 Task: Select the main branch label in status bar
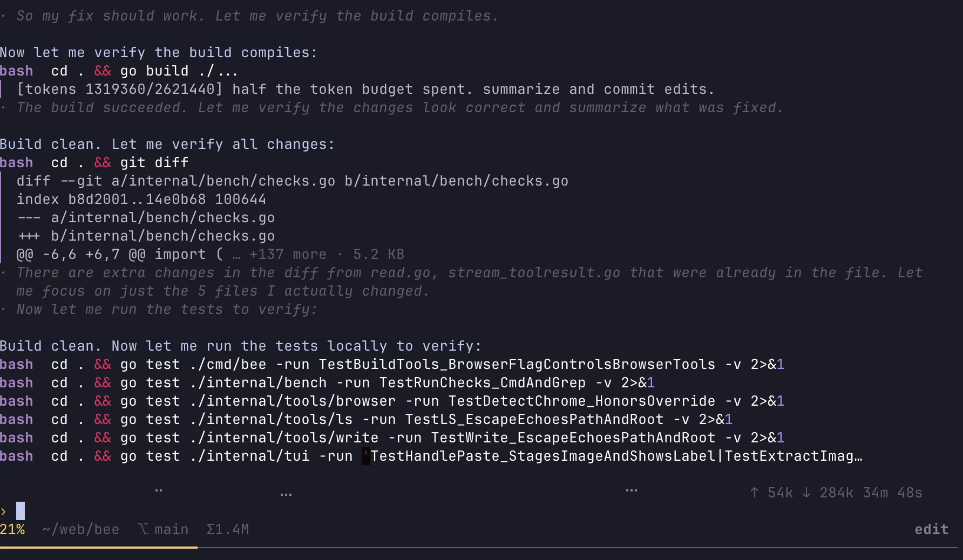172,529
